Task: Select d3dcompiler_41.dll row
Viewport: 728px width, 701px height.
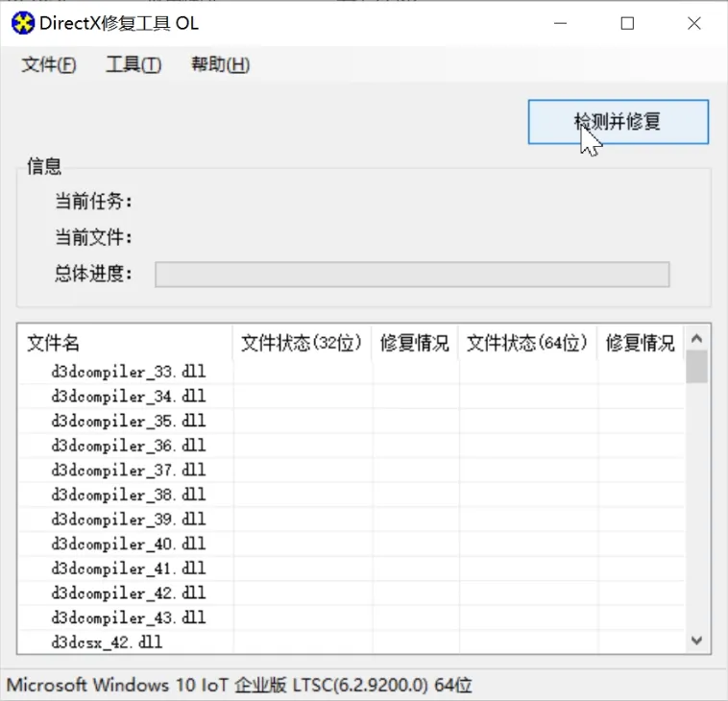Action: coord(351,568)
